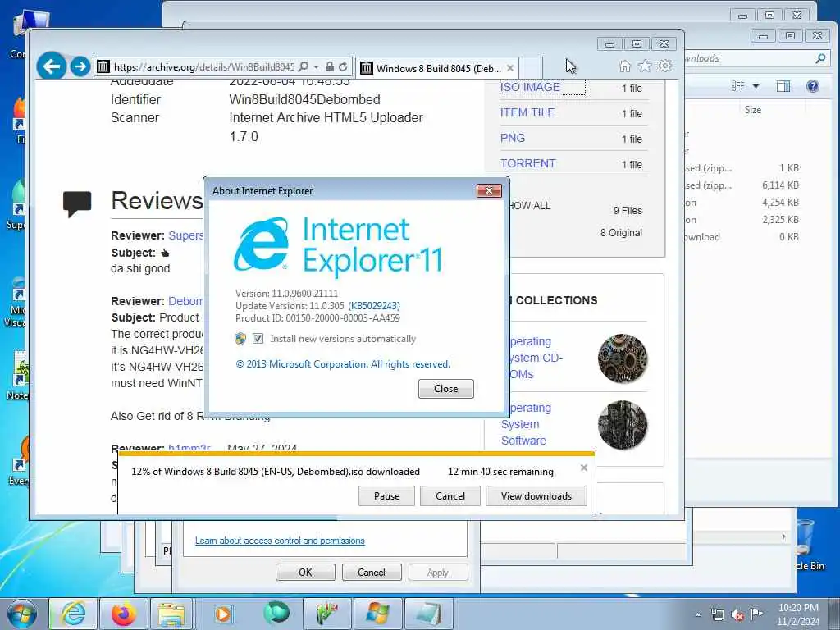Image resolution: width=840 pixels, height=630 pixels.
Task: Open the Debom reviewer profile link
Action: click(x=186, y=301)
